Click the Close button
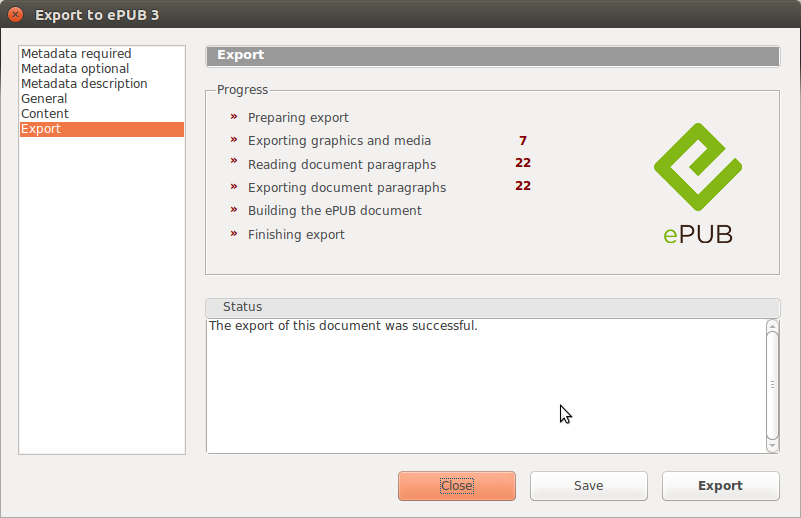801x518 pixels. tap(457, 486)
